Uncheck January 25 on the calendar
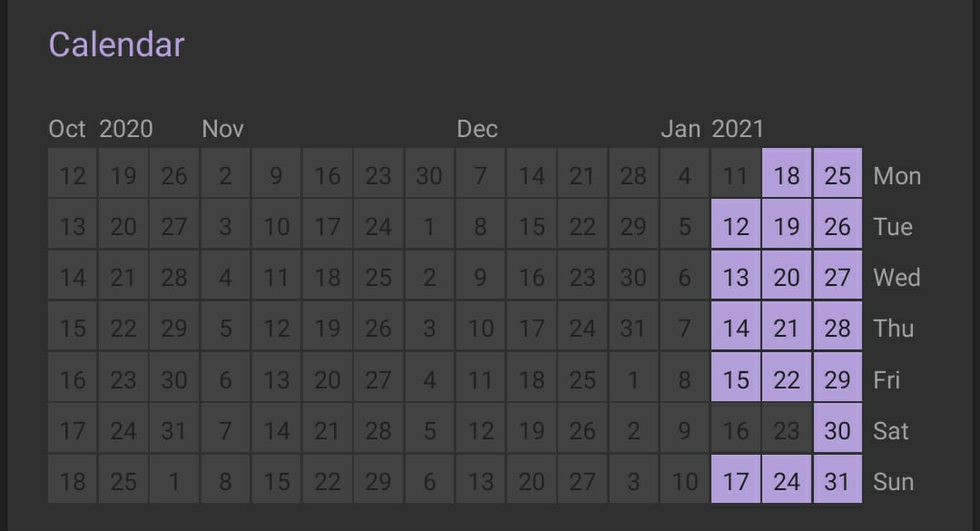 (838, 175)
